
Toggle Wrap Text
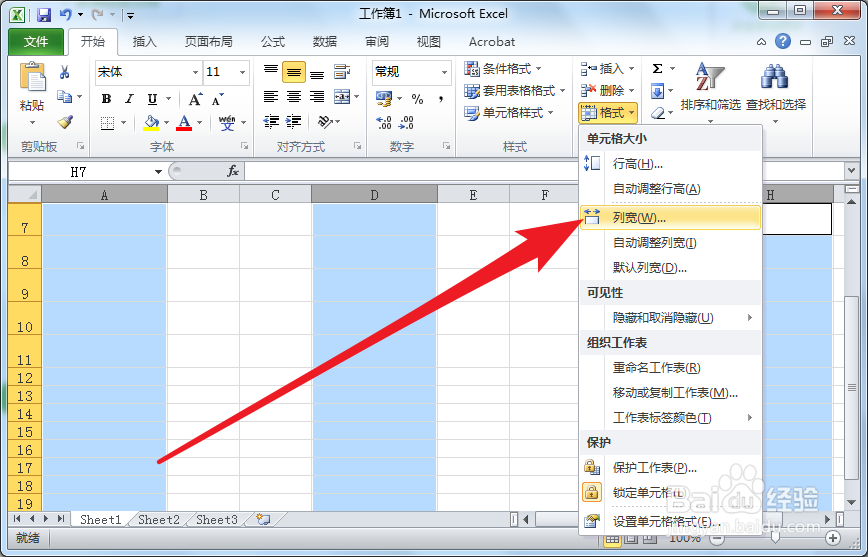tap(342, 71)
